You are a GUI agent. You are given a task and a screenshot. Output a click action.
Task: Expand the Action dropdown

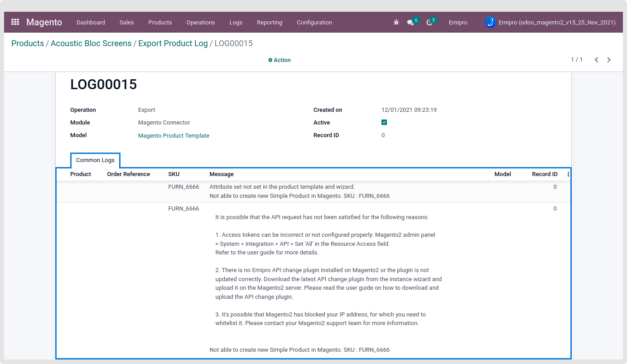pyautogui.click(x=280, y=60)
